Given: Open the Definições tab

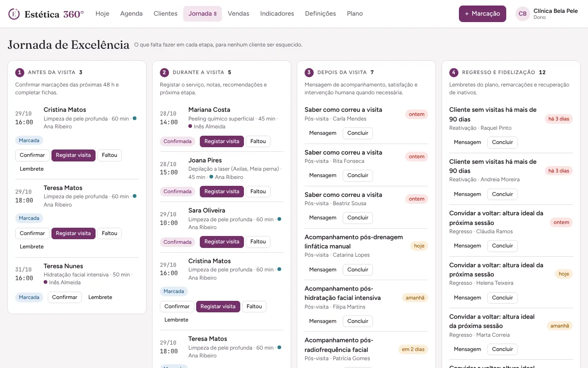Looking at the screenshot, I should click(x=321, y=14).
